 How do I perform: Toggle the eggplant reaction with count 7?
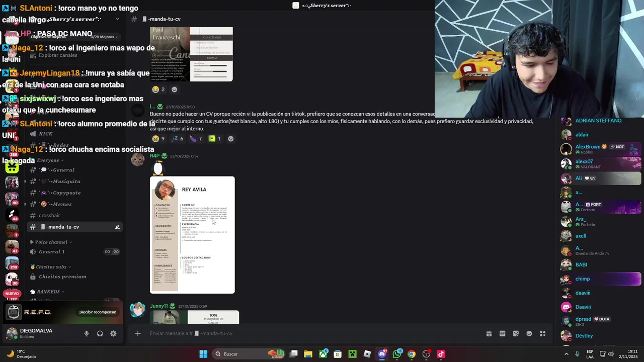(196, 139)
